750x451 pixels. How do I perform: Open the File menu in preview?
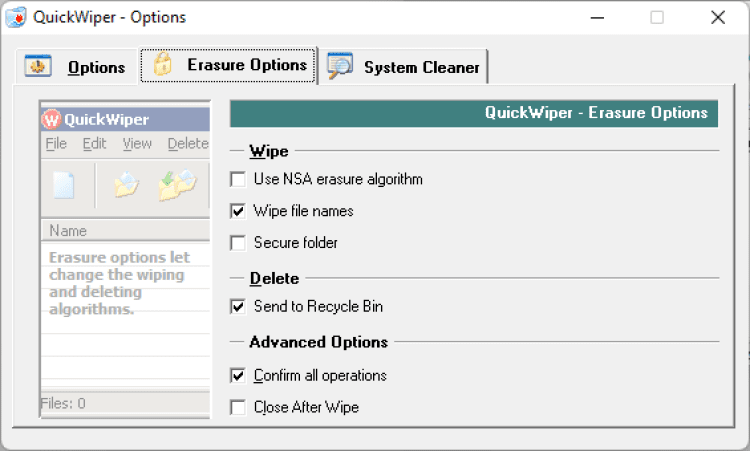click(x=56, y=144)
